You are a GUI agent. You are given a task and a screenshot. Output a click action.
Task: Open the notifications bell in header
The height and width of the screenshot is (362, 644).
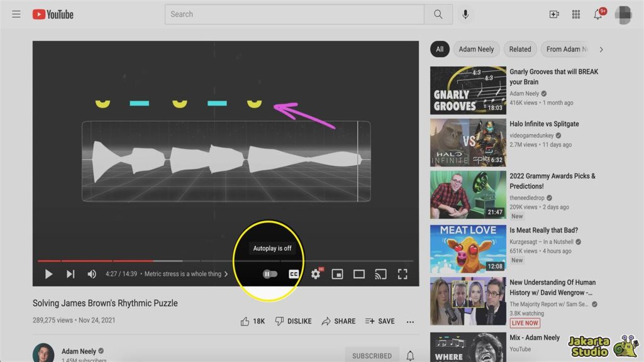click(598, 14)
